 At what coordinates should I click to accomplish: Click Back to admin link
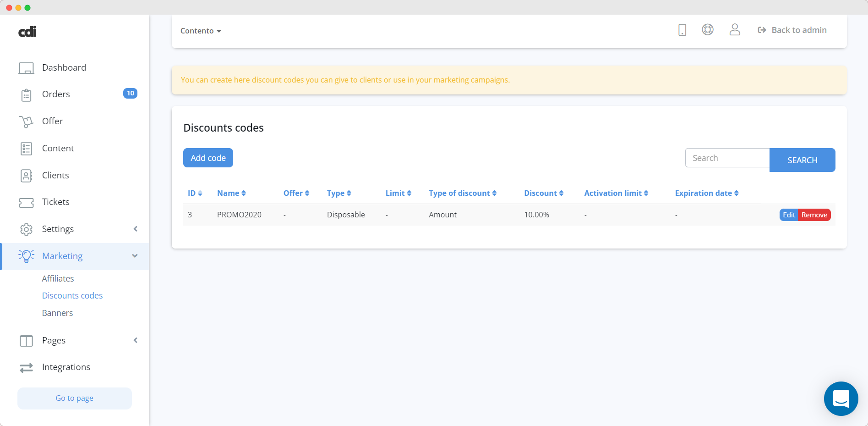click(x=799, y=30)
